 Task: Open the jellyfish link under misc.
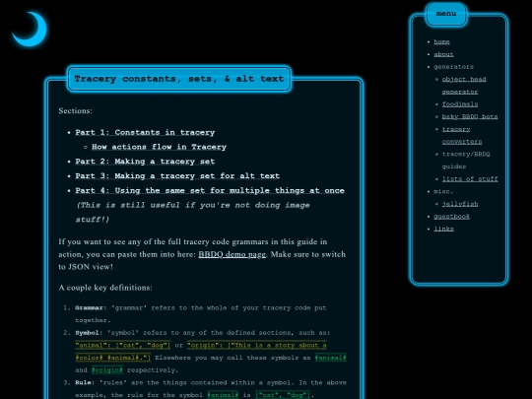460,204
